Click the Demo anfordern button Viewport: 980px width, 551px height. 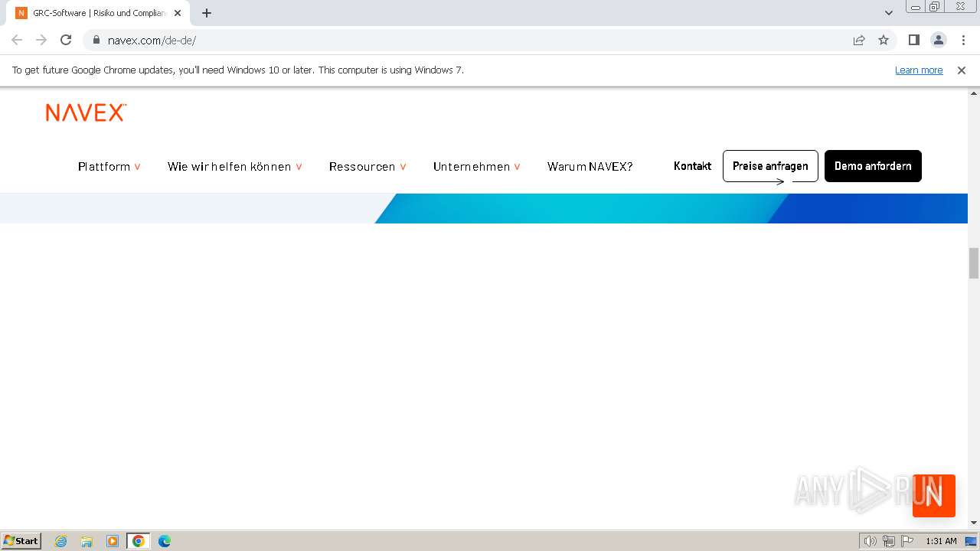tap(873, 166)
